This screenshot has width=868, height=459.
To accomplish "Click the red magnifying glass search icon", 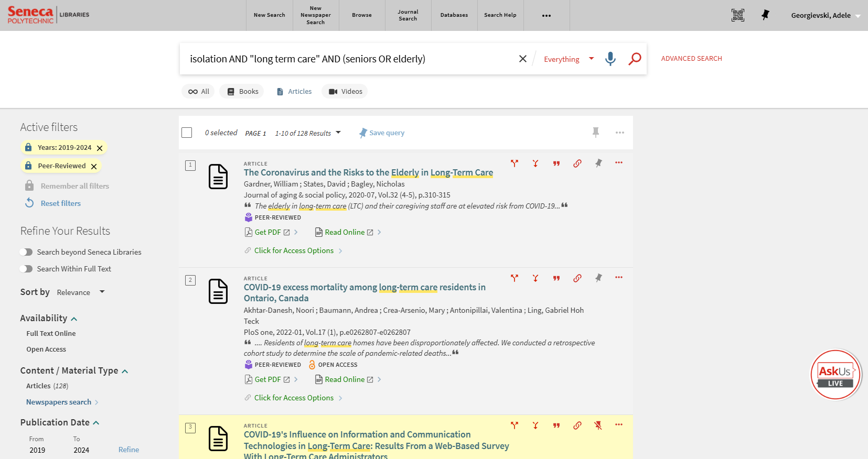I will click(635, 59).
